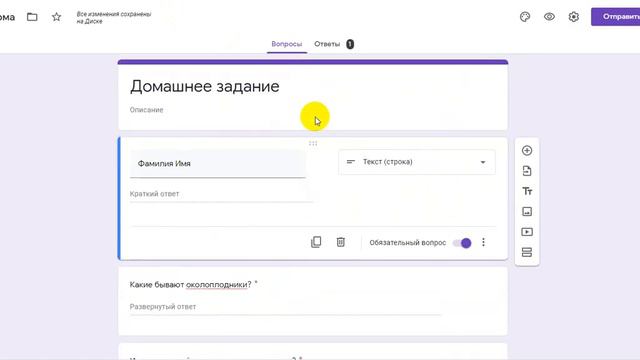Viewport: 640px width, 360px height.
Task: Edit the question title Фамилия Имя
Action: click(218, 163)
